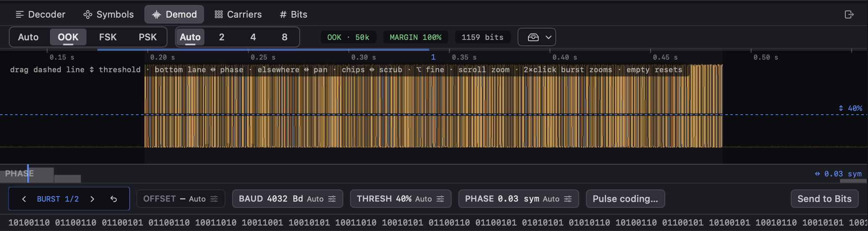The image size is (868, 231).
Task: Click Send to Bits button
Action: pyautogui.click(x=825, y=199)
